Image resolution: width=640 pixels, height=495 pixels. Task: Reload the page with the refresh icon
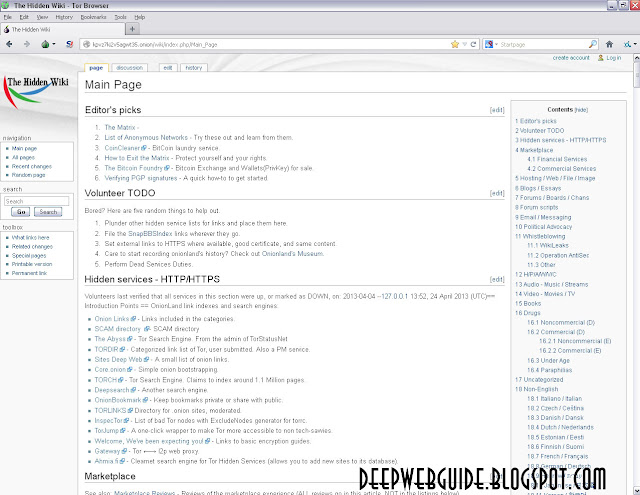[x=473, y=44]
